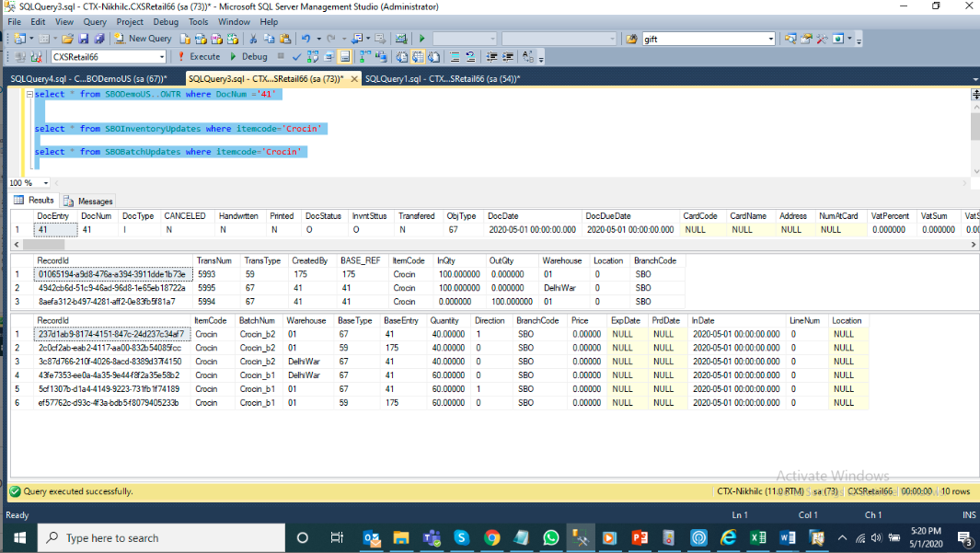Open the New Project dropdown arrow

[31, 39]
